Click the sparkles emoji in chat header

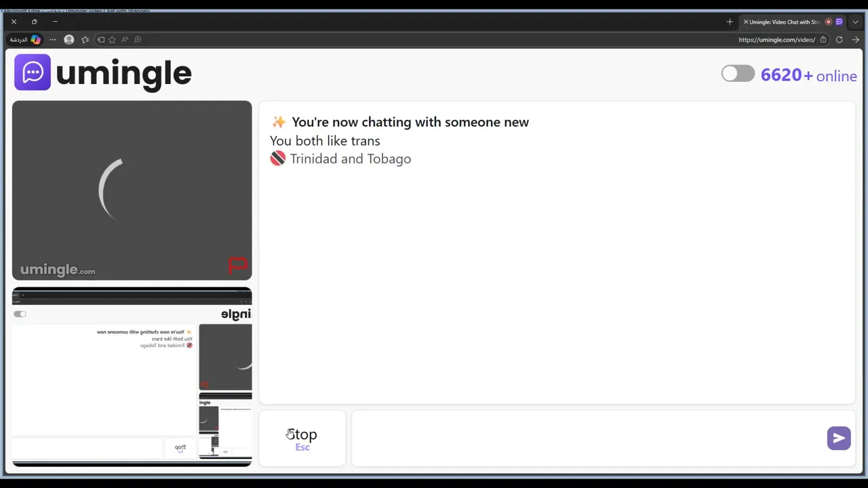coord(279,122)
